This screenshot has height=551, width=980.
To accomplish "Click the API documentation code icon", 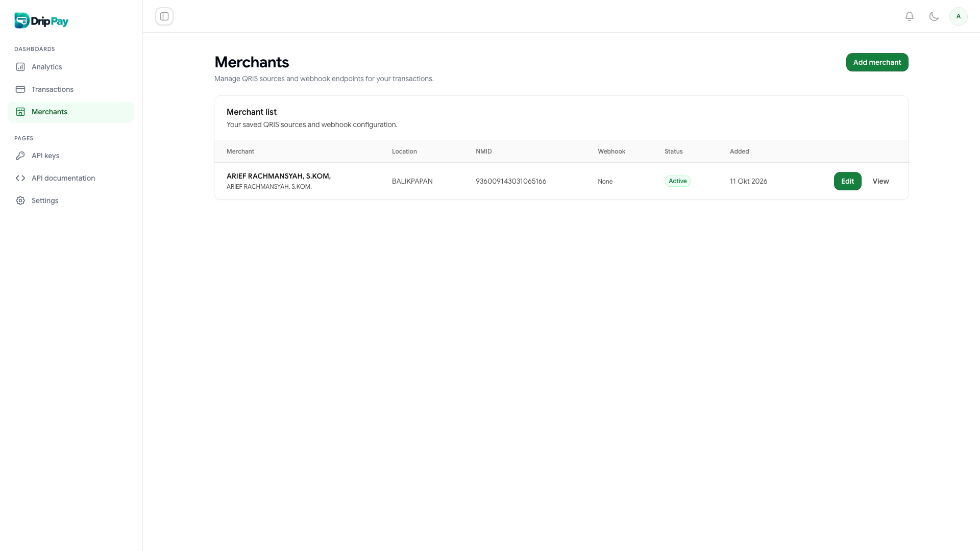I will coord(20,178).
